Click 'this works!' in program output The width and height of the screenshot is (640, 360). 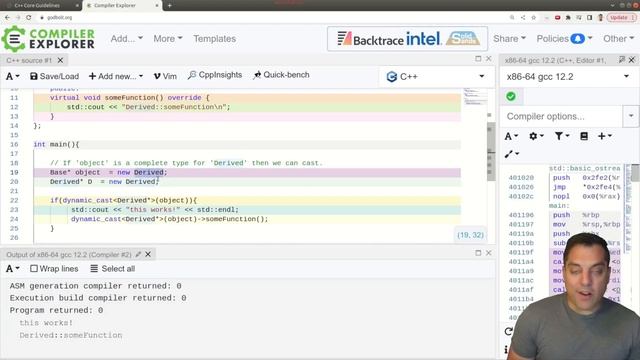click(46, 323)
